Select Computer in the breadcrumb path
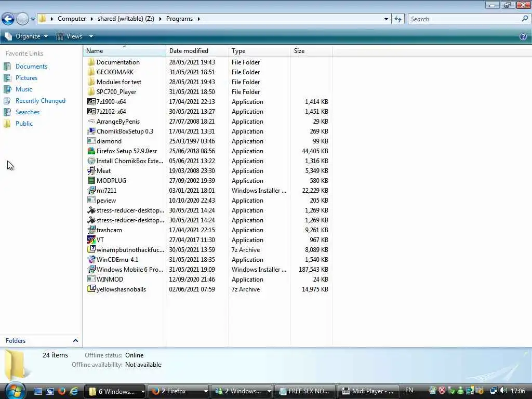The image size is (532, 399). (x=72, y=19)
